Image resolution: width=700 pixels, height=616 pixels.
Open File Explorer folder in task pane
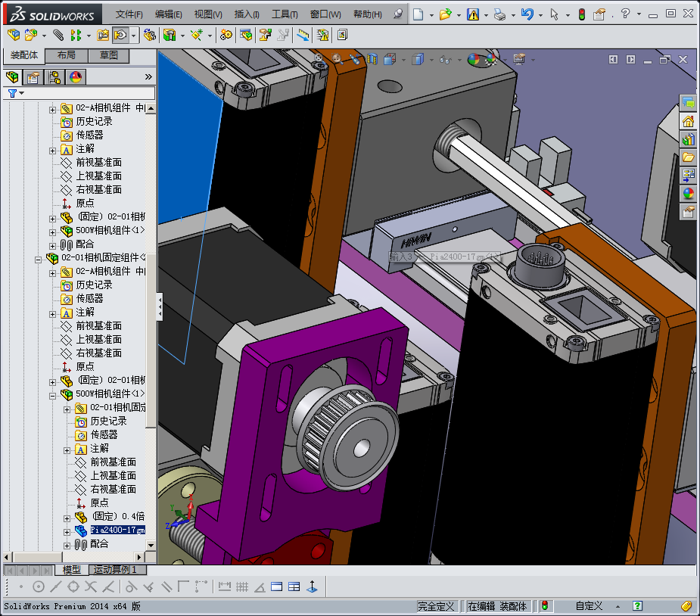point(688,157)
